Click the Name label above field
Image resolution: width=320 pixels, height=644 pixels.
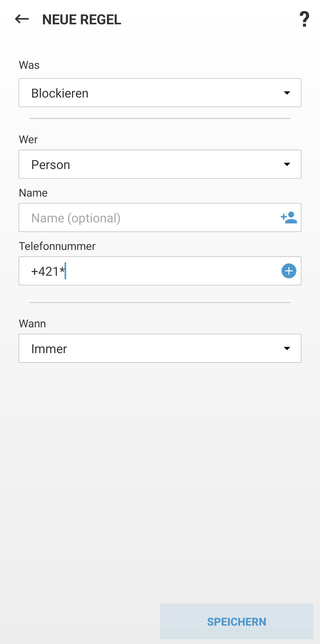pos(33,193)
